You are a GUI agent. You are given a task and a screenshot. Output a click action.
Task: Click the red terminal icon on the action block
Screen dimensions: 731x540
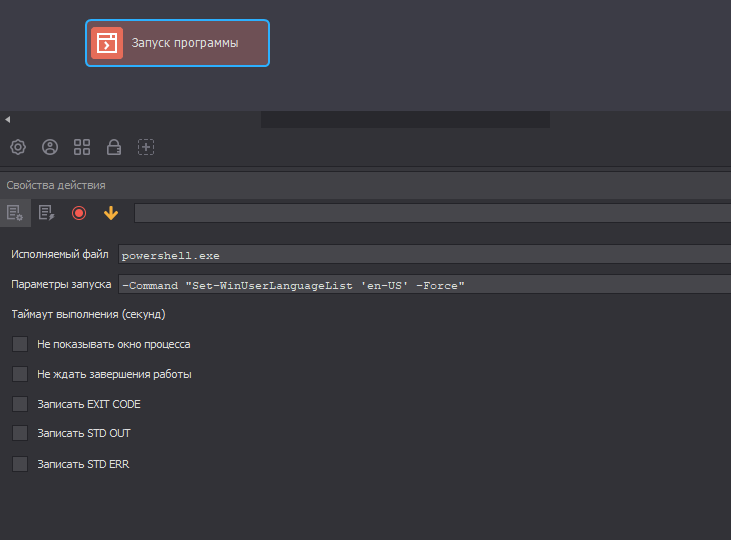pos(107,43)
